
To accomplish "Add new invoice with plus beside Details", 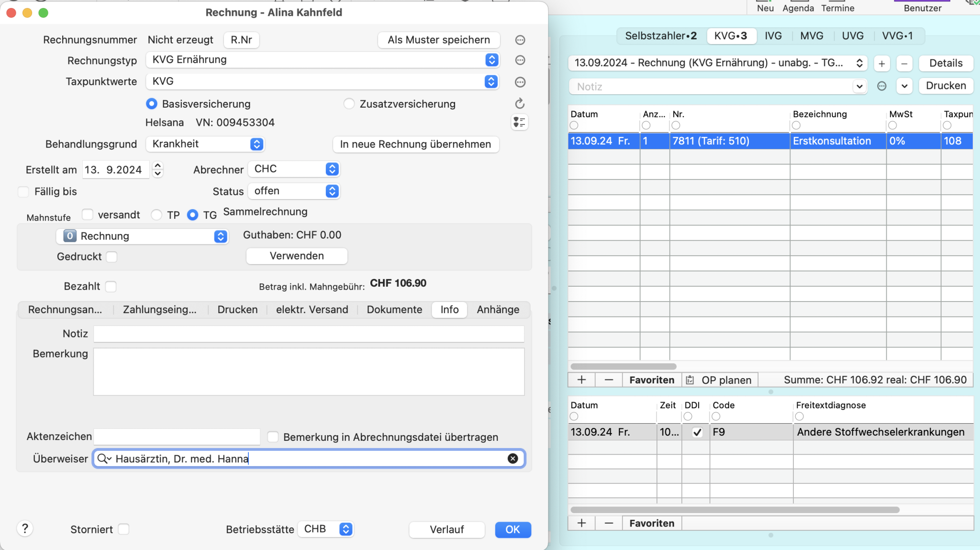I will click(x=881, y=63).
